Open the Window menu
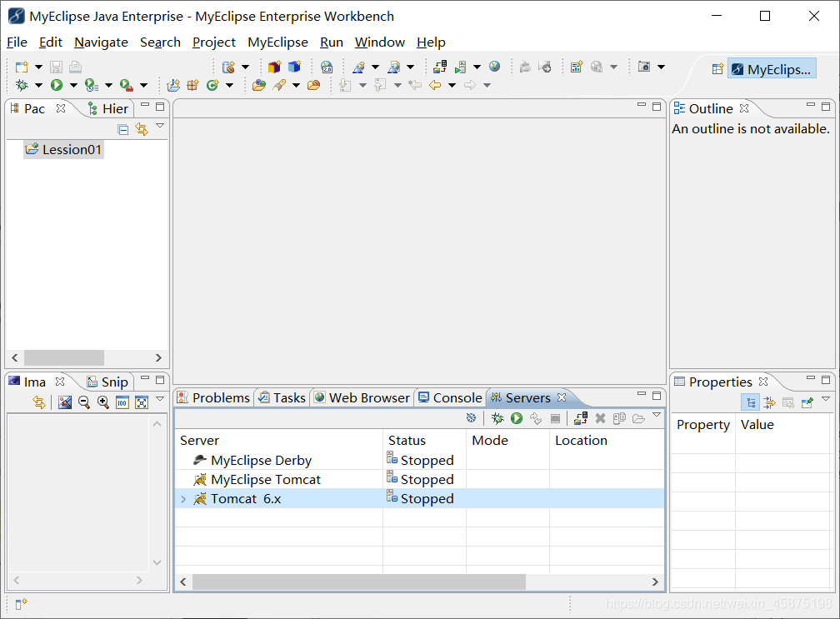Viewport: 840px width, 619px height. pyautogui.click(x=380, y=42)
